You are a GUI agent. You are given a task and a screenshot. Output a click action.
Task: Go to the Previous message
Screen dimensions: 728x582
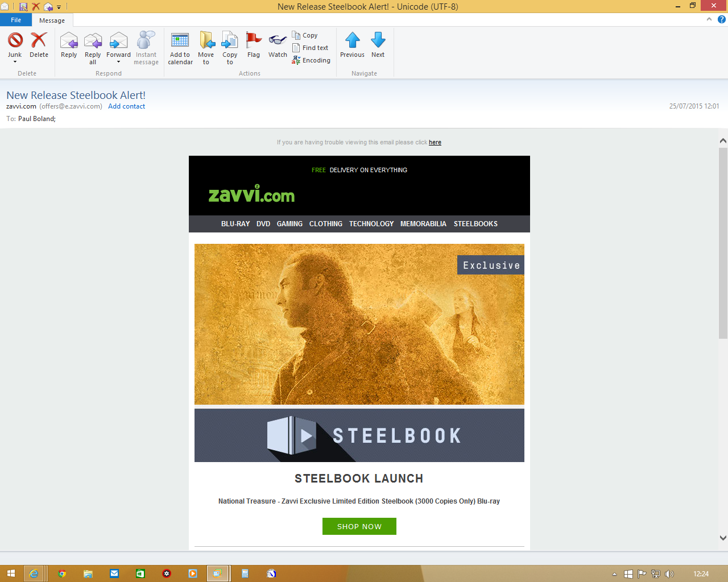pyautogui.click(x=352, y=44)
